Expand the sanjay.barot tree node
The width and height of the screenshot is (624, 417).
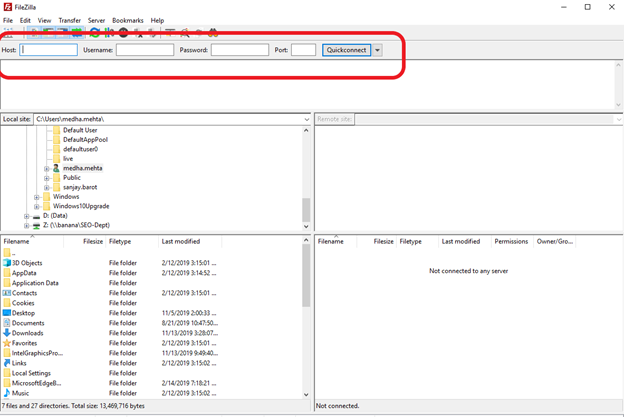(x=47, y=188)
